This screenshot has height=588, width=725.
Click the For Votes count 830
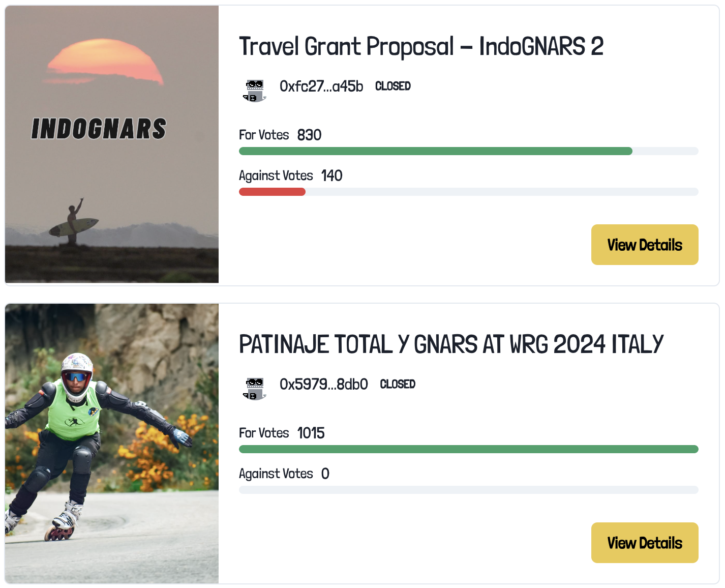[309, 135]
